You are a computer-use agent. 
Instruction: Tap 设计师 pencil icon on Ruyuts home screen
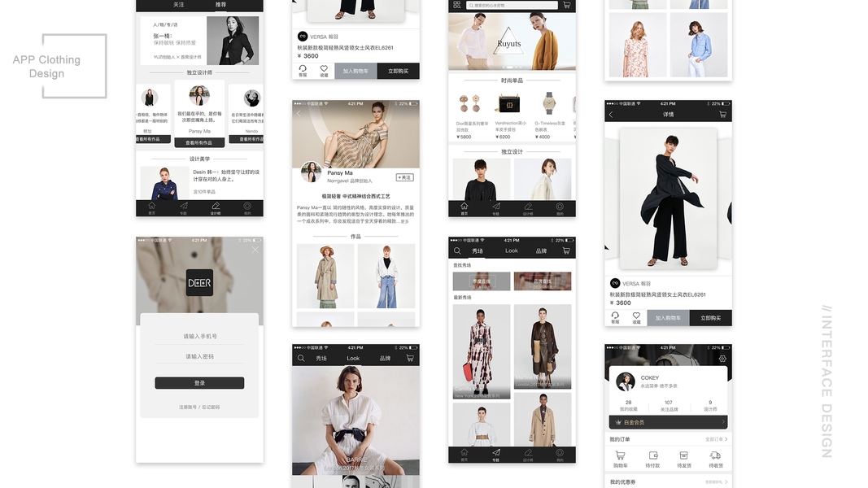(528, 207)
